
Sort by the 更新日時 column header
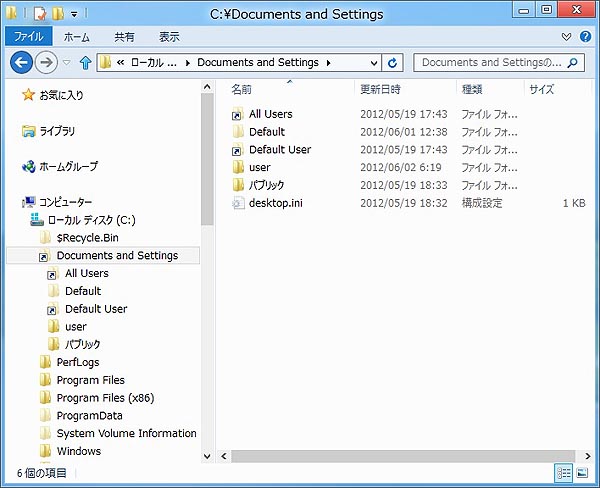[382, 89]
